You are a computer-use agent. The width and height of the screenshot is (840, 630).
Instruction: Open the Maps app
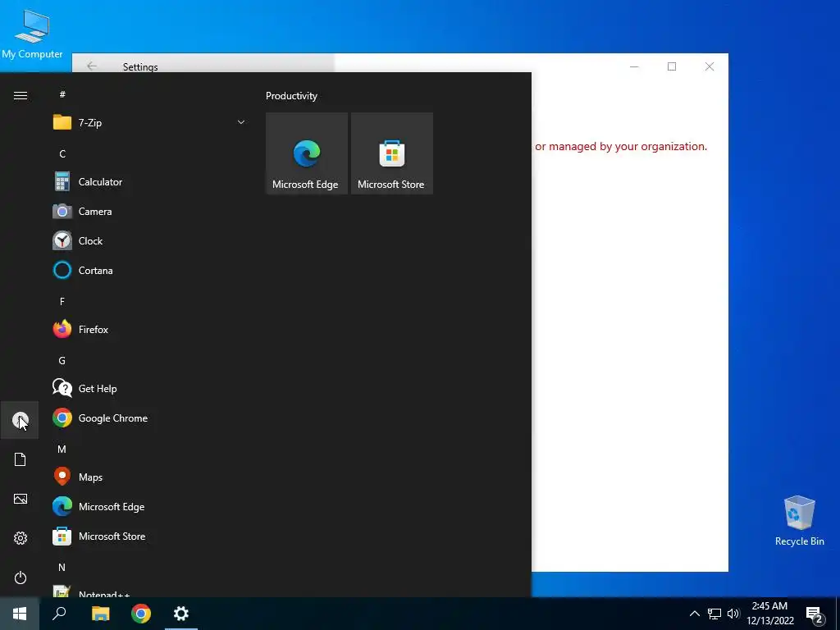coord(149,477)
